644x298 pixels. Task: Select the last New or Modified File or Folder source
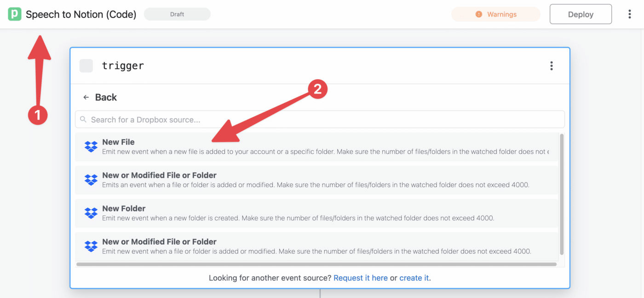(x=316, y=246)
